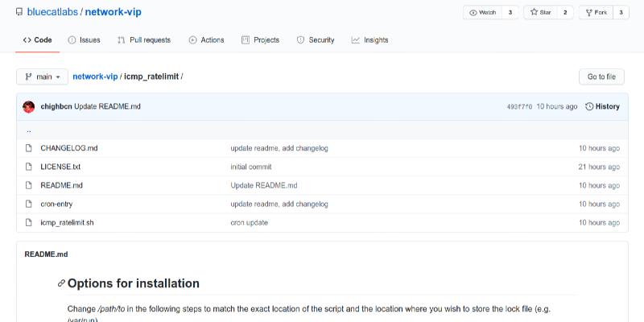Screen dimensions: 644x322
Task: Open commit hash 493f7f0
Action: (519, 106)
